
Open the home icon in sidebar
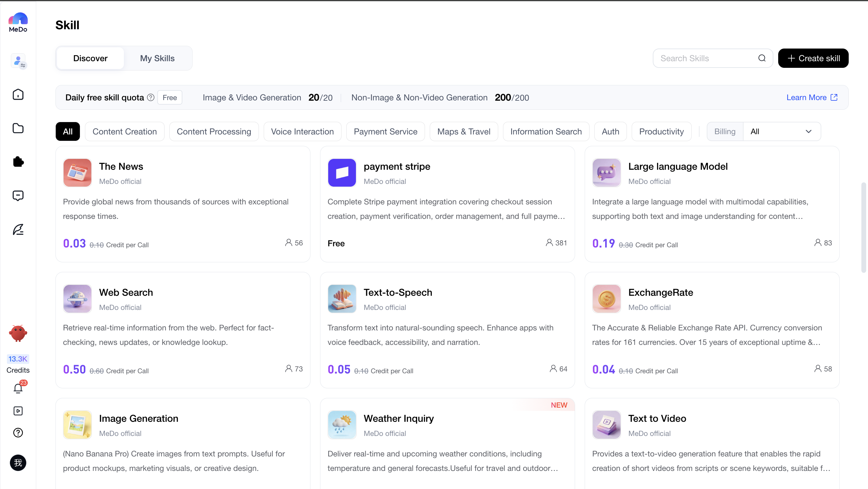[18, 94]
